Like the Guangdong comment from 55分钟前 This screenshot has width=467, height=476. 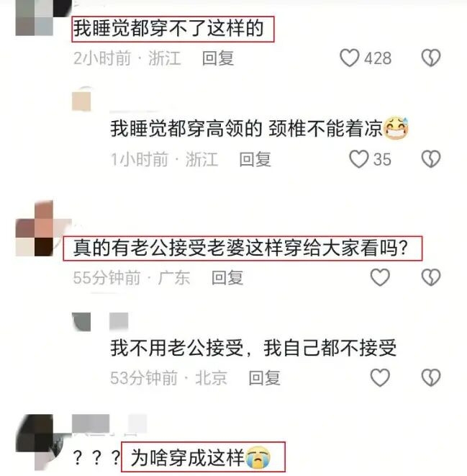point(380,277)
